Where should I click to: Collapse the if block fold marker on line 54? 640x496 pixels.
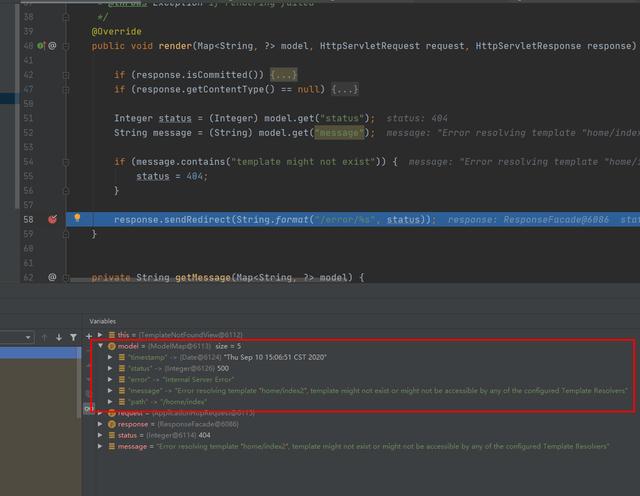tap(66, 162)
